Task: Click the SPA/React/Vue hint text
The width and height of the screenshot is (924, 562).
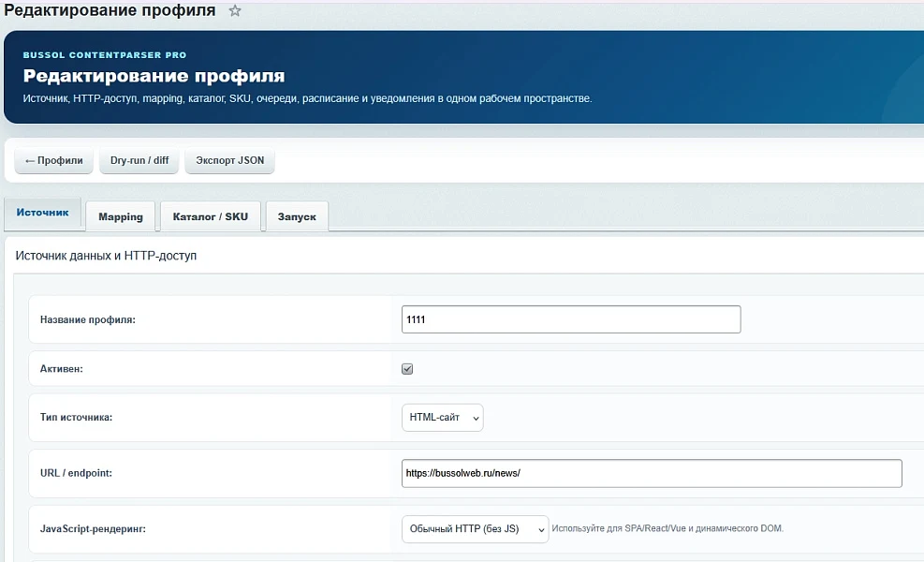Action: click(667, 528)
